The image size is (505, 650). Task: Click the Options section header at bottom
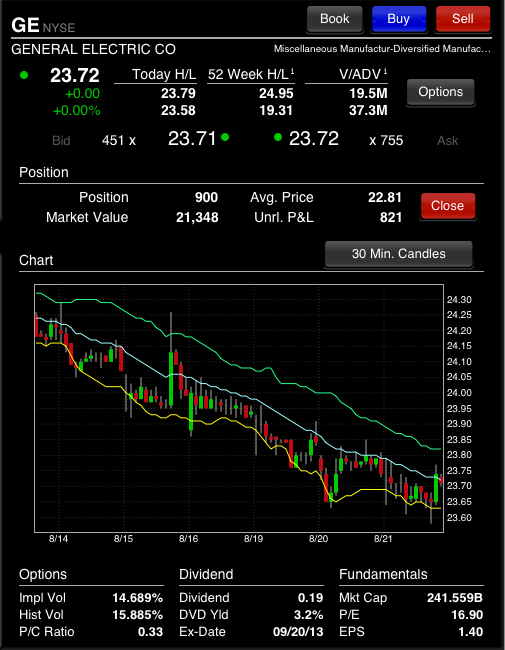tap(43, 575)
